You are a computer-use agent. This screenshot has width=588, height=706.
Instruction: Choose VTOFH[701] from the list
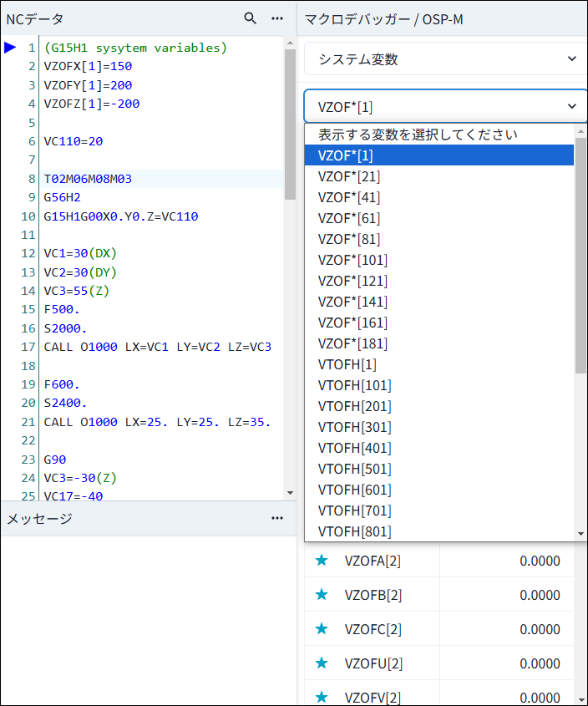click(439, 510)
